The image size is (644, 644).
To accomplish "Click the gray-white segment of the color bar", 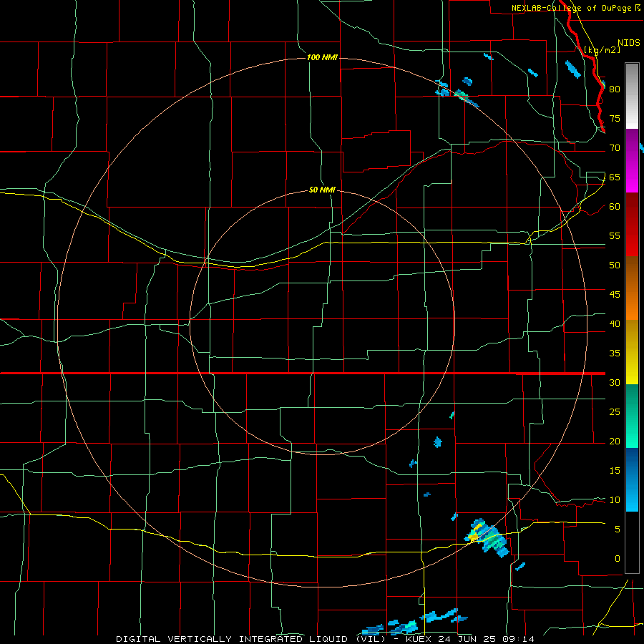I will [x=632, y=96].
